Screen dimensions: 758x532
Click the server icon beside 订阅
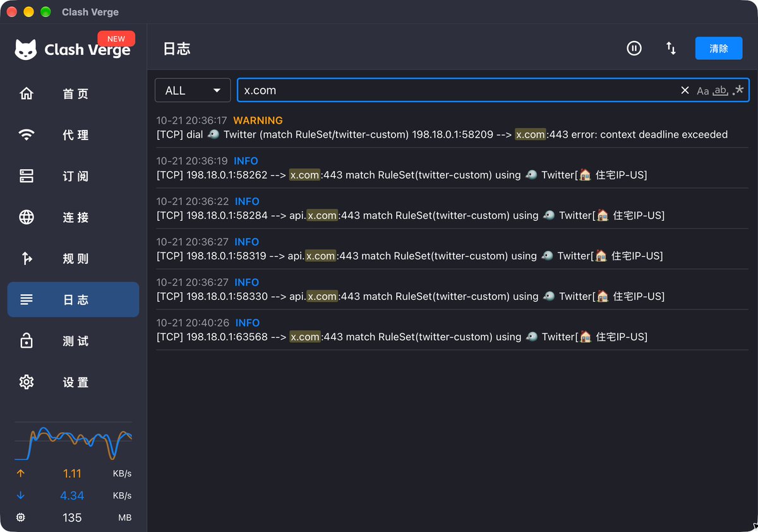(x=27, y=176)
